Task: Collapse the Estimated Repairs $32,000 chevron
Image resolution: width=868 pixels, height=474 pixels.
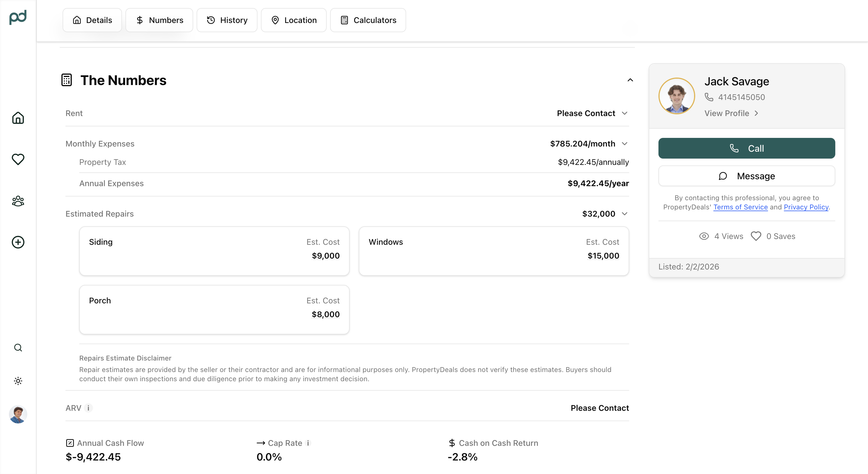Action: pos(624,214)
